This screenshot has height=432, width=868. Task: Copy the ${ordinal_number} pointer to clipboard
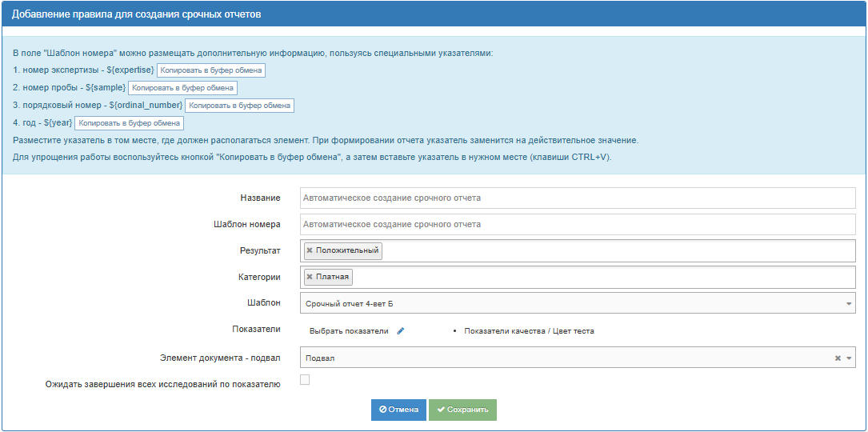coord(239,106)
